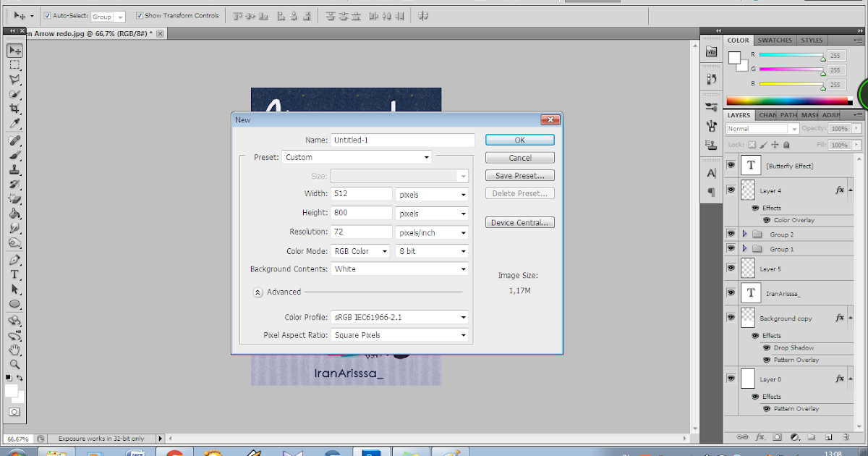The width and height of the screenshot is (868, 456).
Task: Switch to the Swatches tab
Action: point(775,41)
